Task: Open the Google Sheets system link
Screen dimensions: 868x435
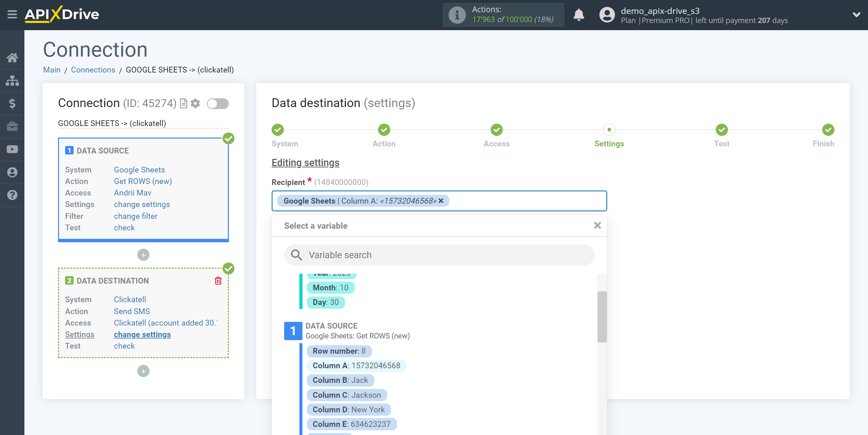Action: point(139,170)
